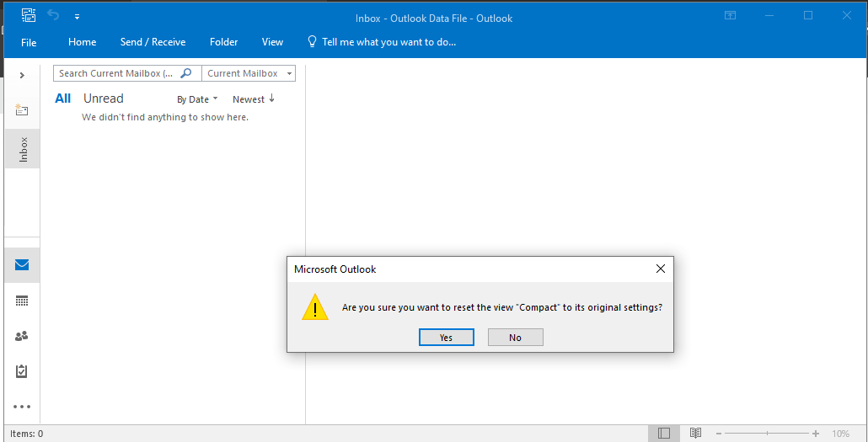
Task: Click Yes to reset the Compact view
Action: [446, 338]
